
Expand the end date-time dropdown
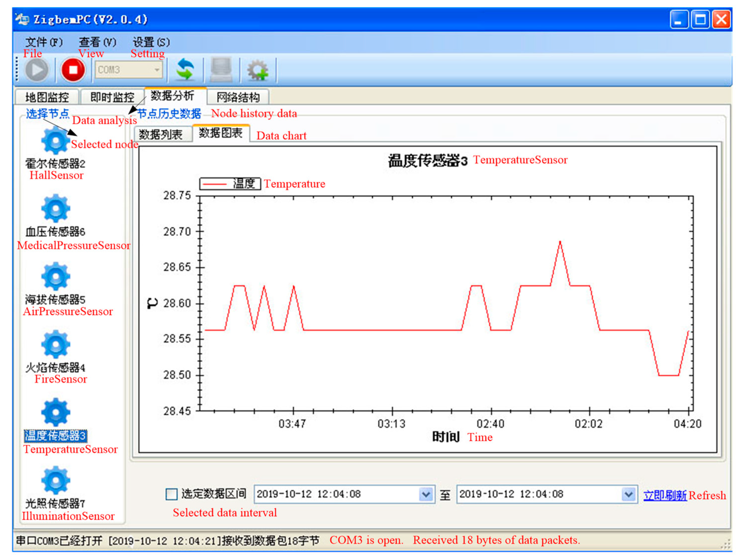tap(628, 494)
